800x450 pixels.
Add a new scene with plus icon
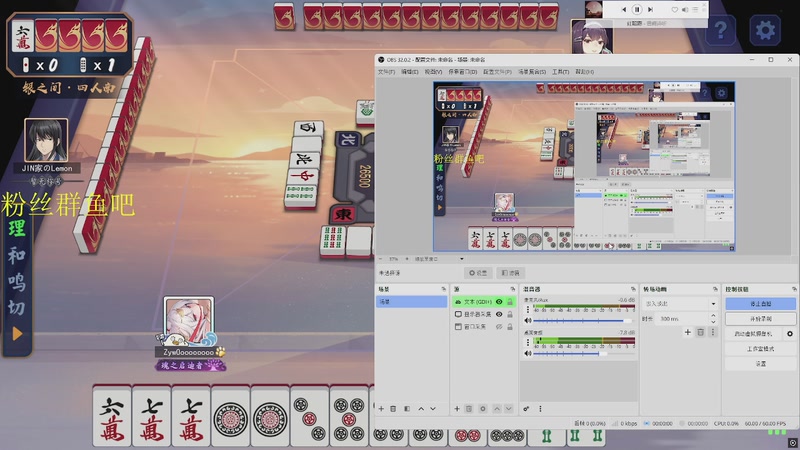pos(381,409)
